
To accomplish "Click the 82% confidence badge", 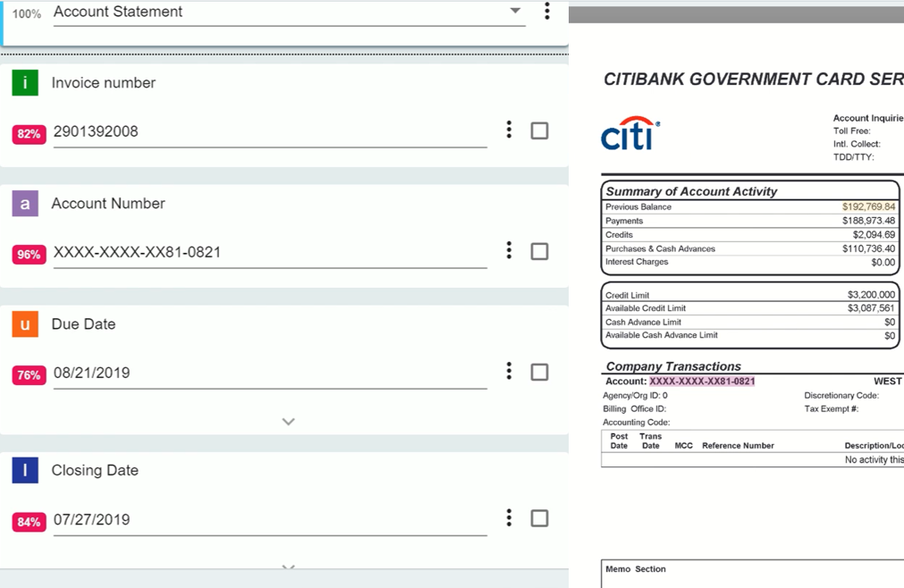I will [29, 134].
